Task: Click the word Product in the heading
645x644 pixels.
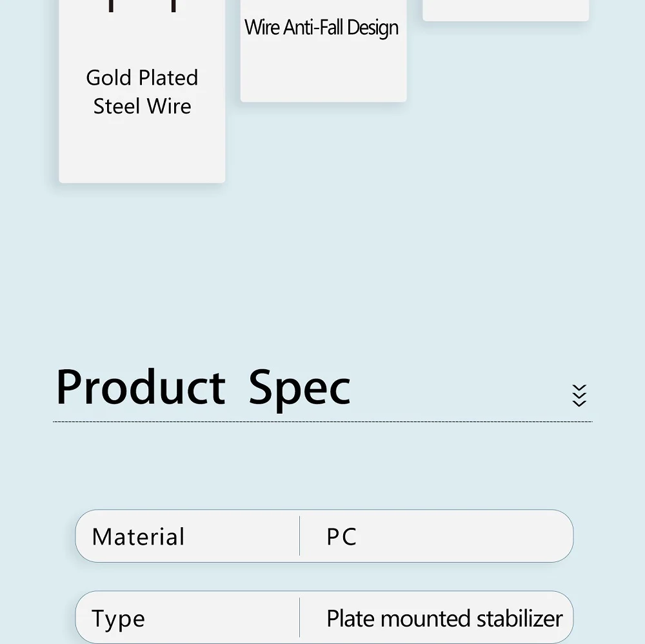Action: [x=141, y=387]
